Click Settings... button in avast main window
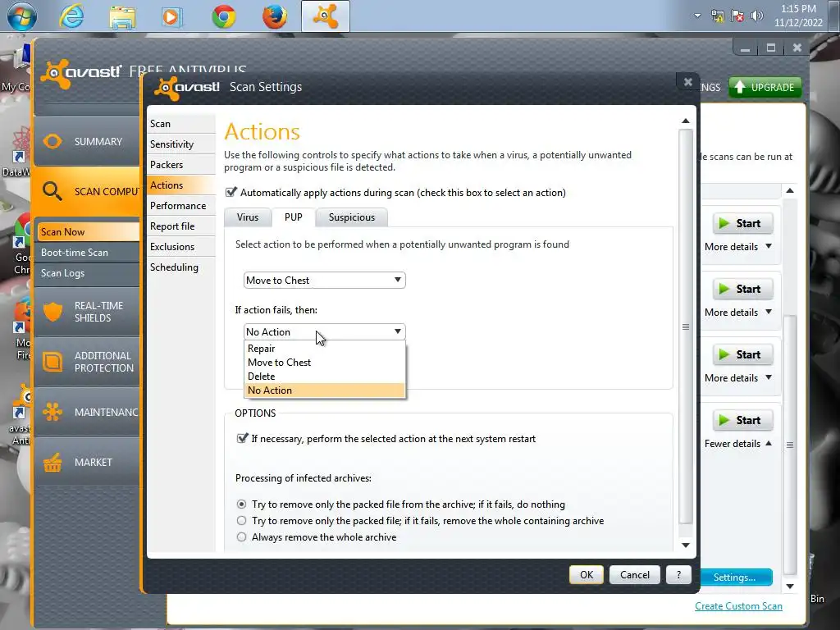The height and width of the screenshot is (630, 840). 734,577
